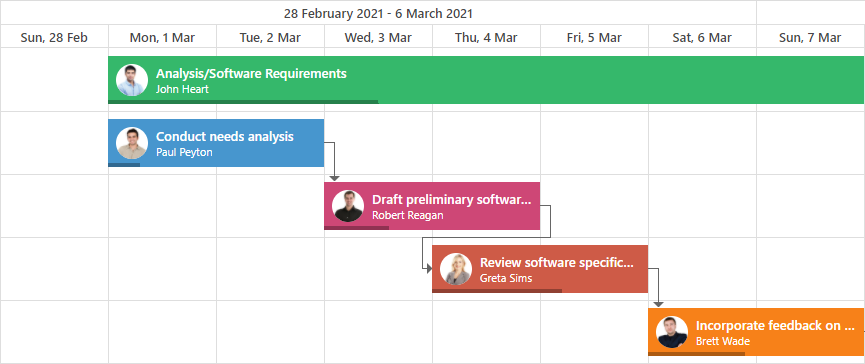The width and height of the screenshot is (865, 364).
Task: Click the Tue, 2 Mar column header
Action: pos(270,38)
